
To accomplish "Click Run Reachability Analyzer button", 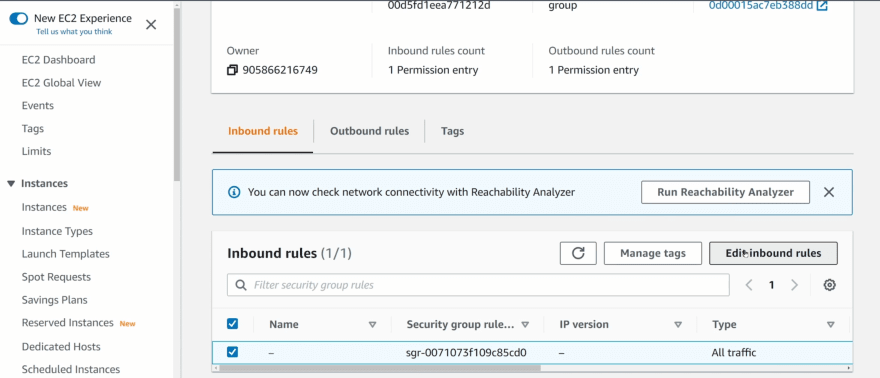I will point(725,192).
